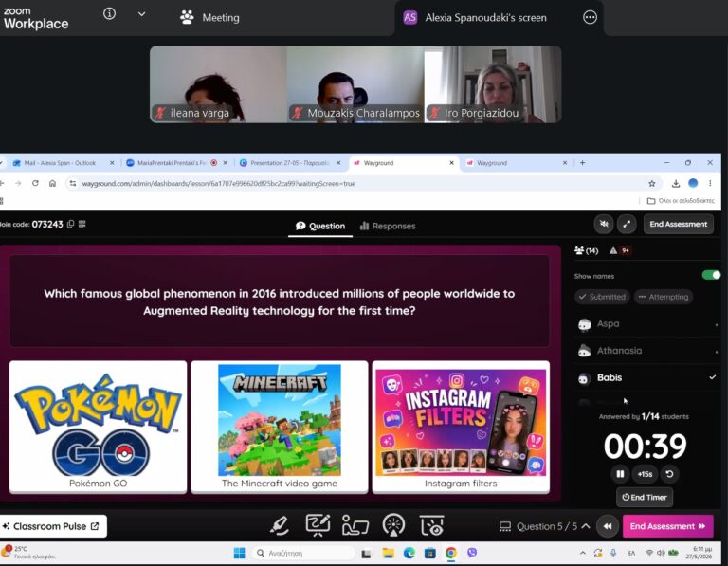The width and height of the screenshot is (728, 566).
Task: Click End Timer button
Action: 645,498
